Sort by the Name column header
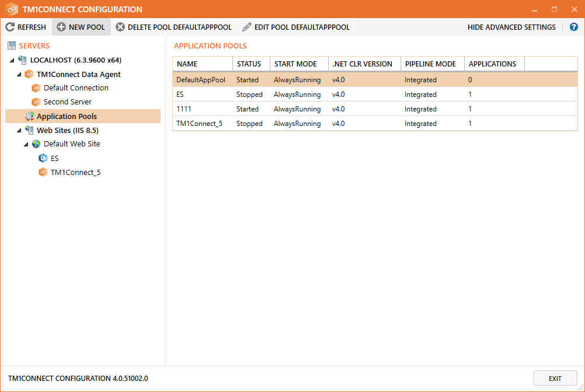Screen dimensions: 585x392 point(203,64)
